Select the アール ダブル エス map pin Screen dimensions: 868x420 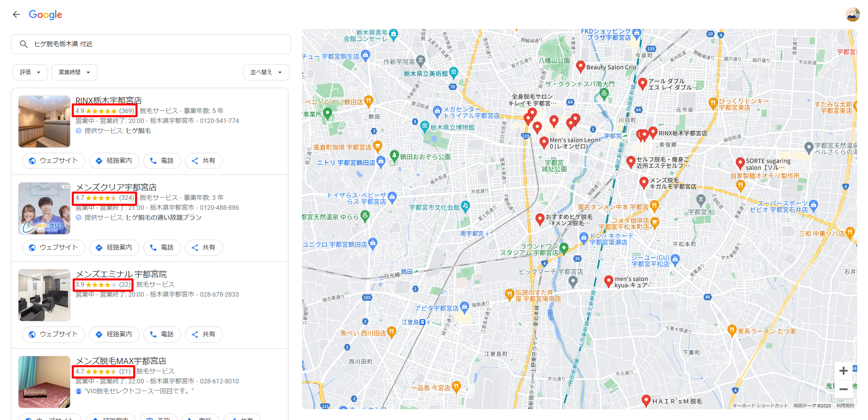pyautogui.click(x=642, y=83)
